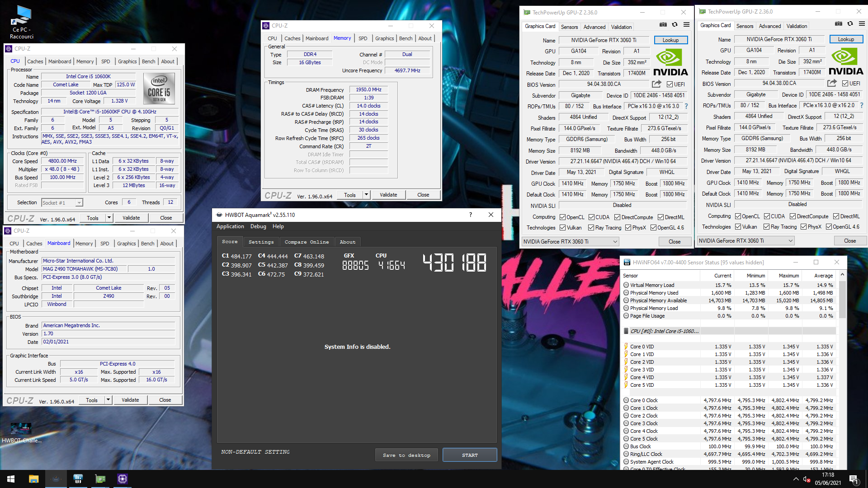Click the Core 0 VID sensor icon in HWiNFO64

pos(626,347)
